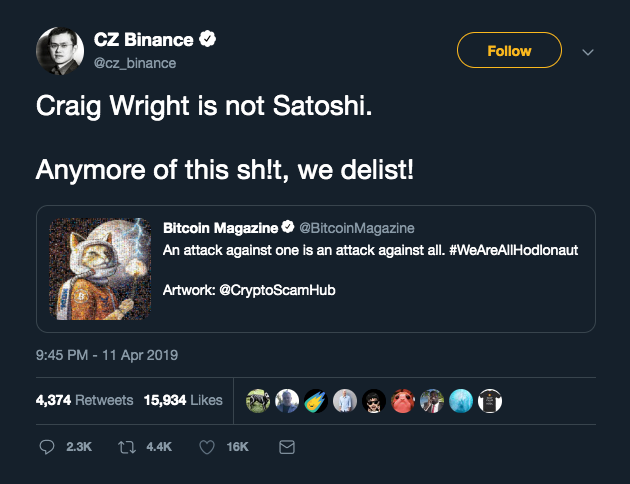Open the @BitcoinMagazine handle
The image size is (630, 484).
point(357,228)
